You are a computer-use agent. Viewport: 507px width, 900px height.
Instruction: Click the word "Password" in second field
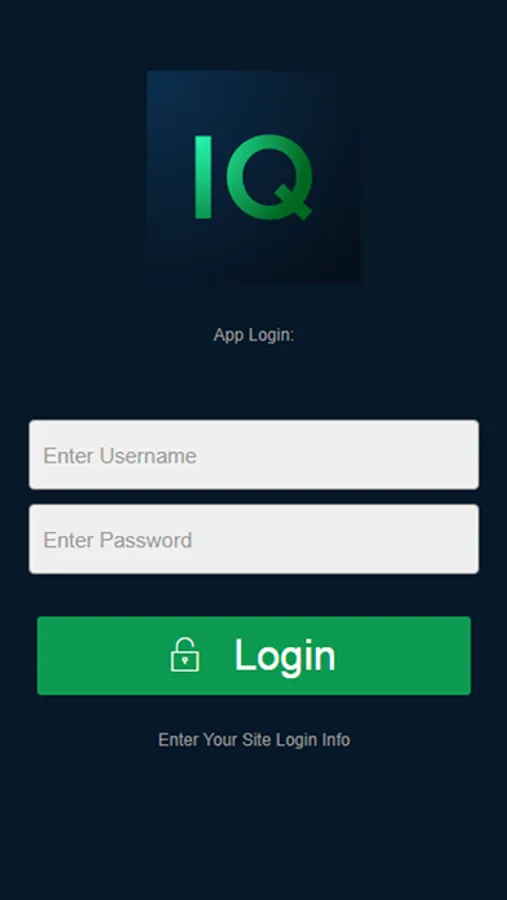pyautogui.click(x=146, y=540)
